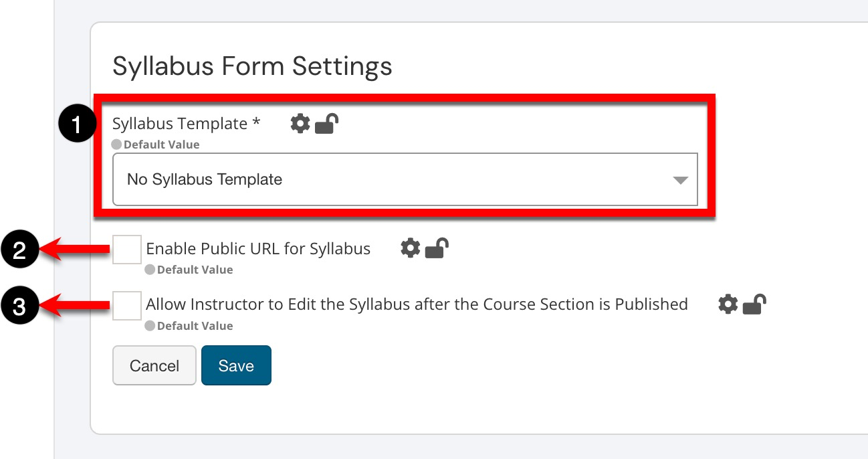Open settings gear beside Syllabus Template
Screen dimensions: 868x459
[300, 123]
